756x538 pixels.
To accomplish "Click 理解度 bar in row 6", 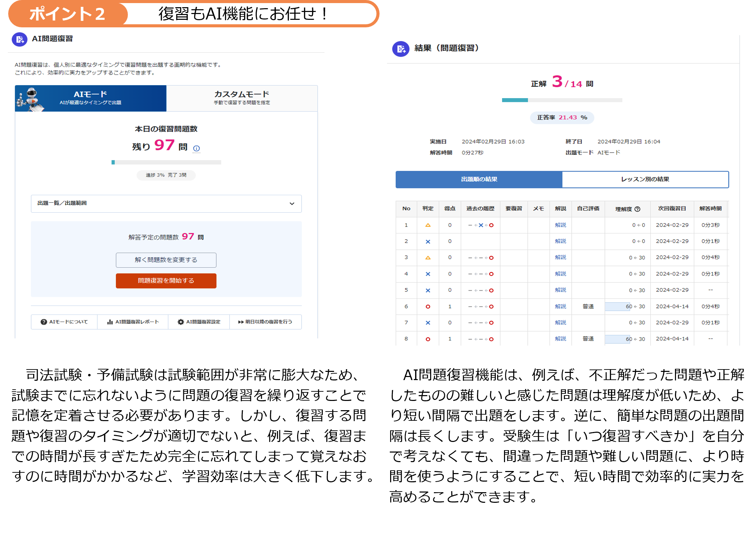I will pos(618,307).
